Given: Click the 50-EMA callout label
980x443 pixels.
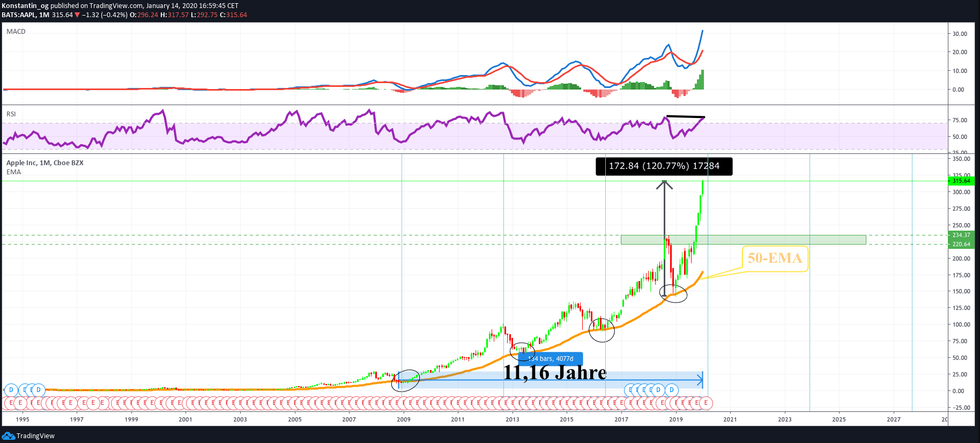Looking at the screenshot, I should point(774,259).
